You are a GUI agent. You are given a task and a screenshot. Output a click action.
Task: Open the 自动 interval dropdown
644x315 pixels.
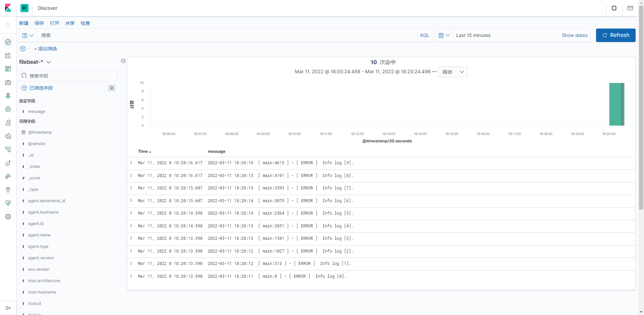[x=453, y=72]
